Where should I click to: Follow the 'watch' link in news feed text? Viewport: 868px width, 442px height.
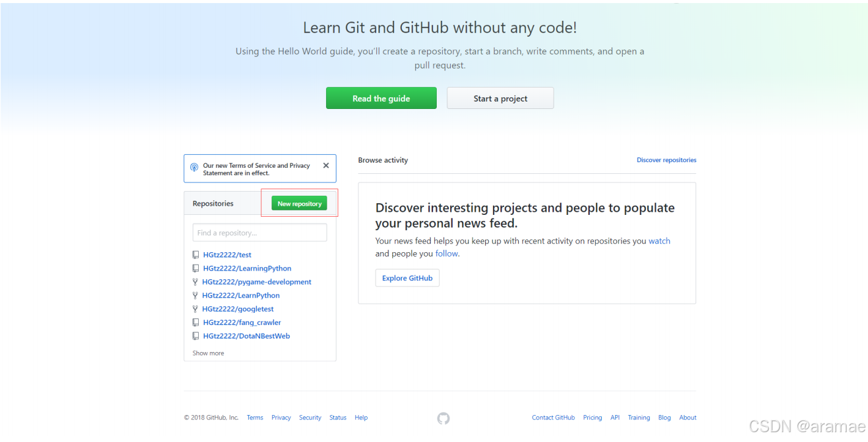pos(659,241)
